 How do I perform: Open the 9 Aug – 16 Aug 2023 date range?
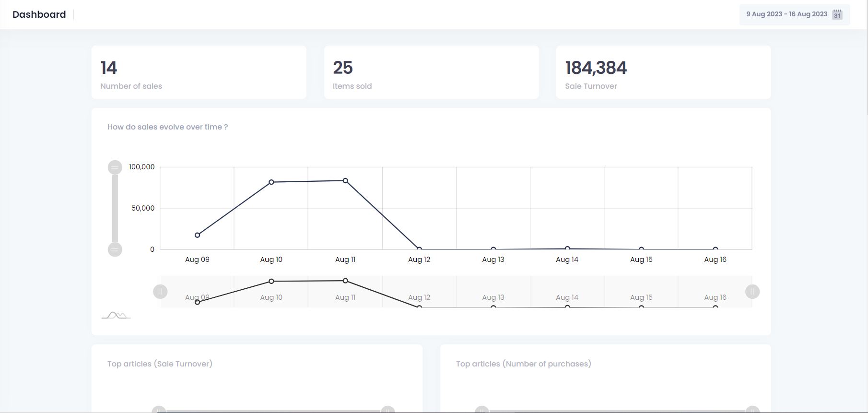(786, 14)
